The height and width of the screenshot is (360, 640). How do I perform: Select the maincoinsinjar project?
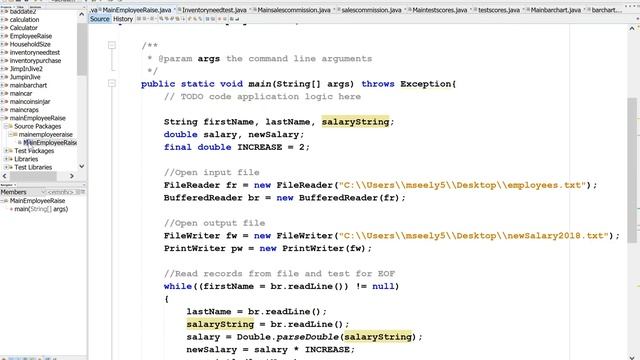click(x=30, y=101)
